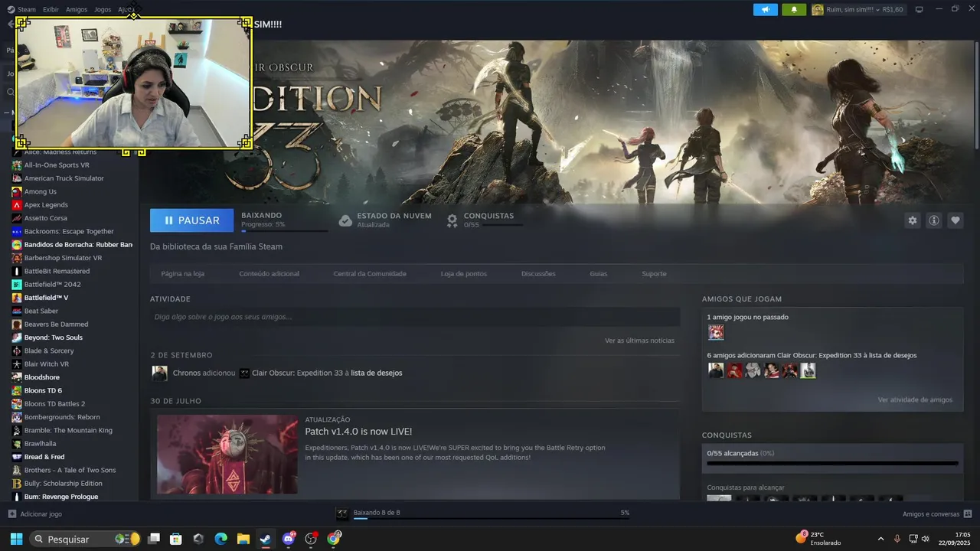Open the Amigos menu
This screenshot has width=980, height=551.
pos(77,10)
